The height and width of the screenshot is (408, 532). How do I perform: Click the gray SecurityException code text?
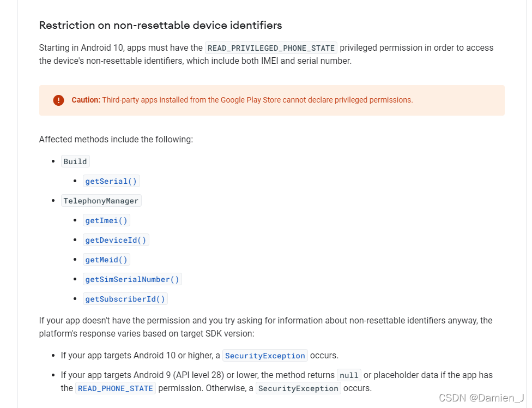pyautogui.click(x=298, y=388)
